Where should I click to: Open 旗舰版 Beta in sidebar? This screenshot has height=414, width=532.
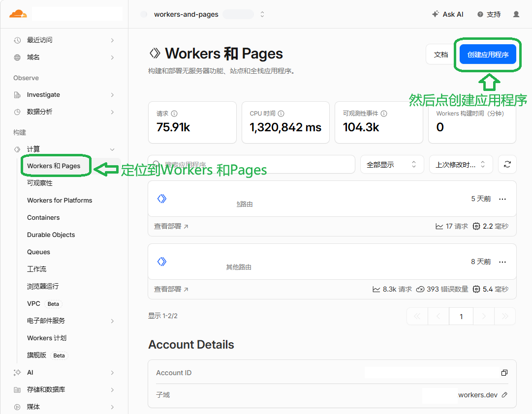point(47,355)
